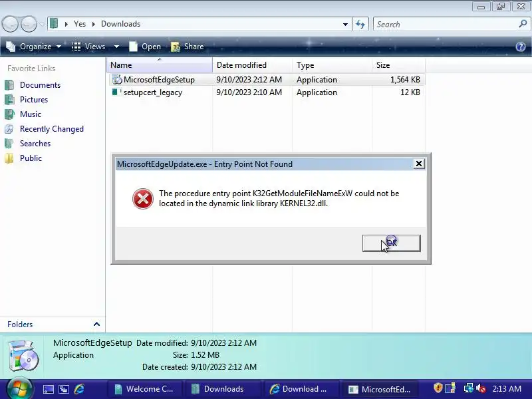The height and width of the screenshot is (399, 532).
Task: Open the address bar history dropdown
Action: coord(345,24)
